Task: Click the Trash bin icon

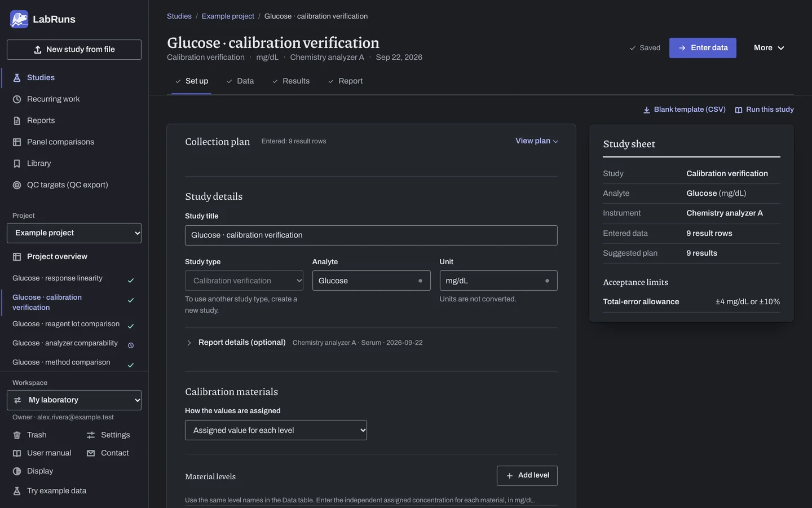Action: click(17, 435)
